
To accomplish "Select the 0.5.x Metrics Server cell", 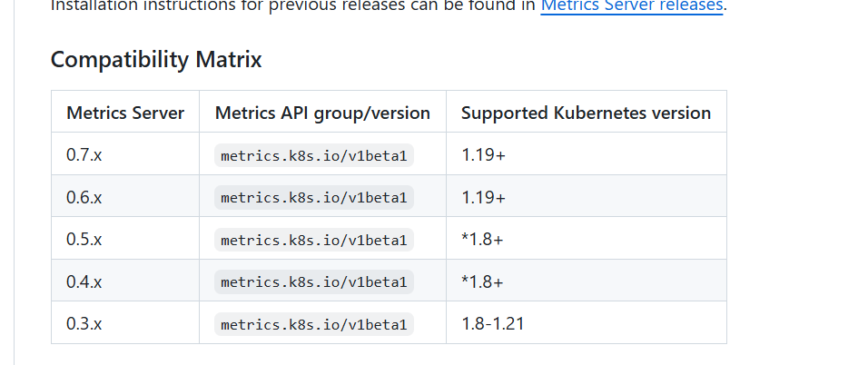I will pos(84,240).
